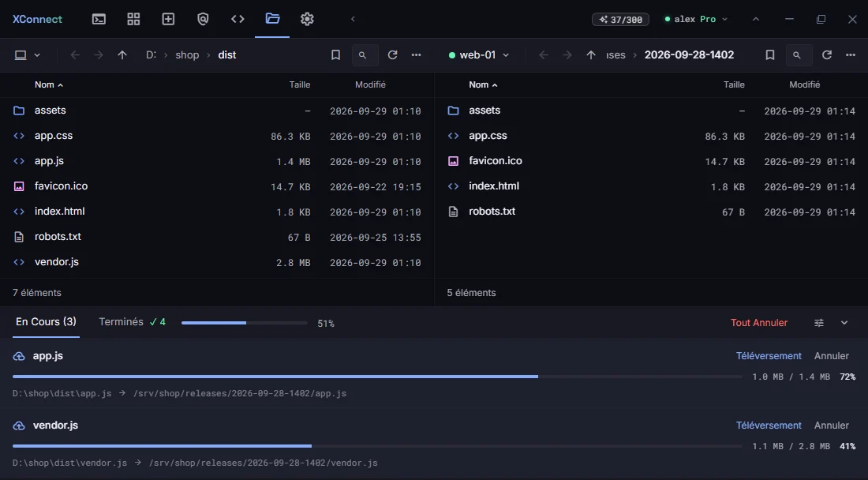Search in the local file pane
Image resolution: width=868 pixels, height=480 pixels.
[365, 54]
